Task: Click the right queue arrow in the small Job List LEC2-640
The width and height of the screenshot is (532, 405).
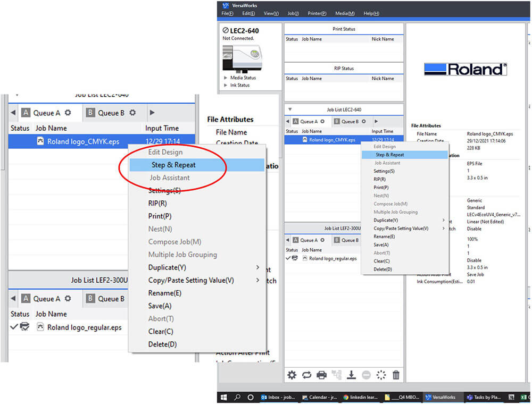Action: click(376, 121)
